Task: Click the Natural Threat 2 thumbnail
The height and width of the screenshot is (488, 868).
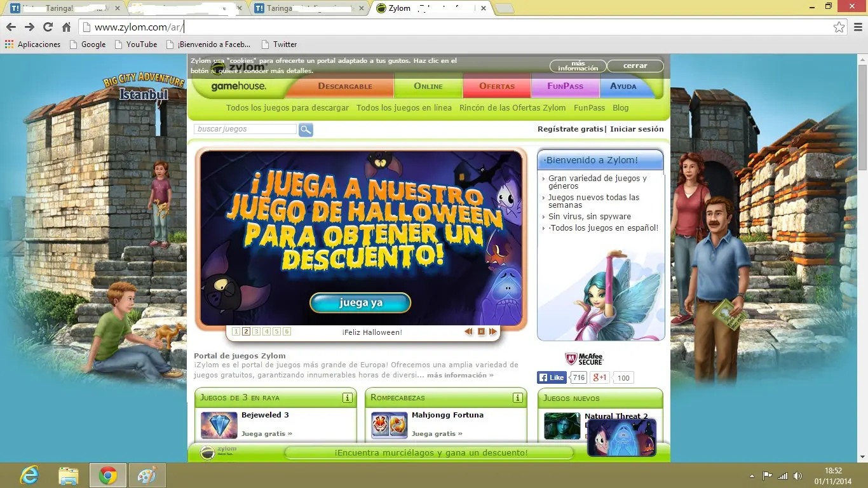Action: [562, 426]
